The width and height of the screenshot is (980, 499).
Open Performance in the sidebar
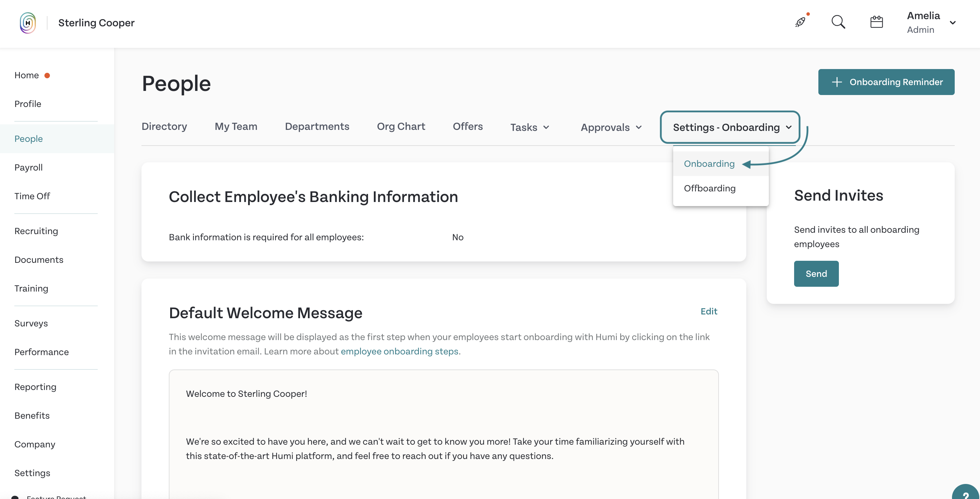(41, 352)
